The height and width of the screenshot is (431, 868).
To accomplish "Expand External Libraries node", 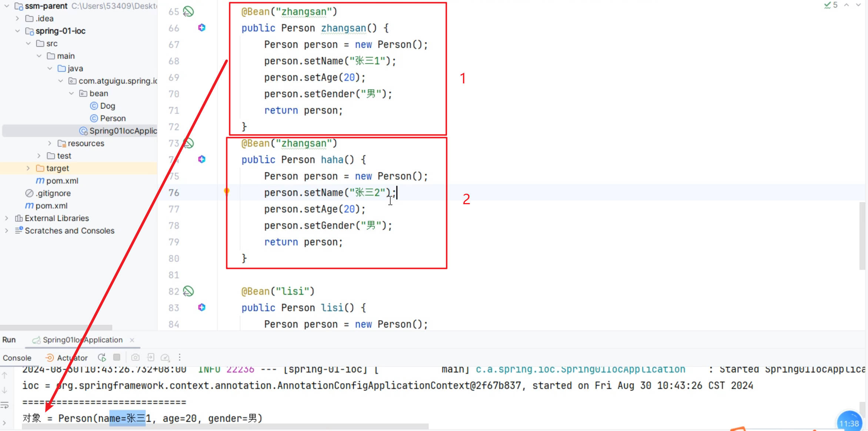I will click(x=6, y=218).
